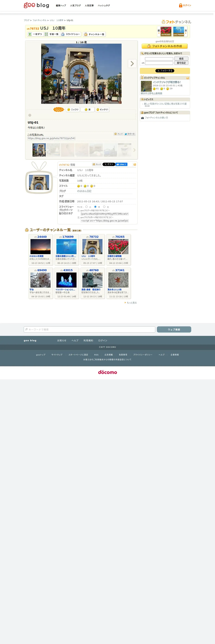Open RSS icon in channel info header
The image size is (215, 644).
(x=135, y=165)
